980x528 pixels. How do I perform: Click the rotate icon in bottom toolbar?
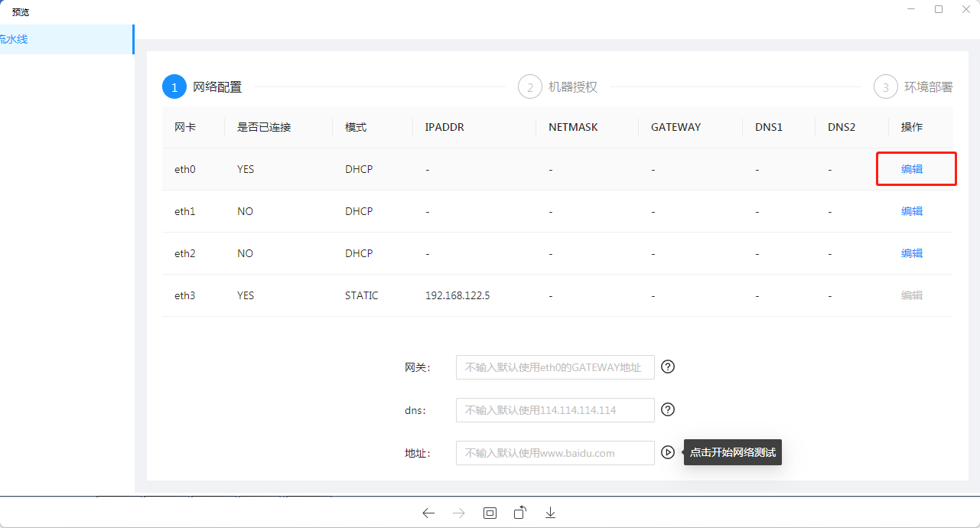coord(520,513)
